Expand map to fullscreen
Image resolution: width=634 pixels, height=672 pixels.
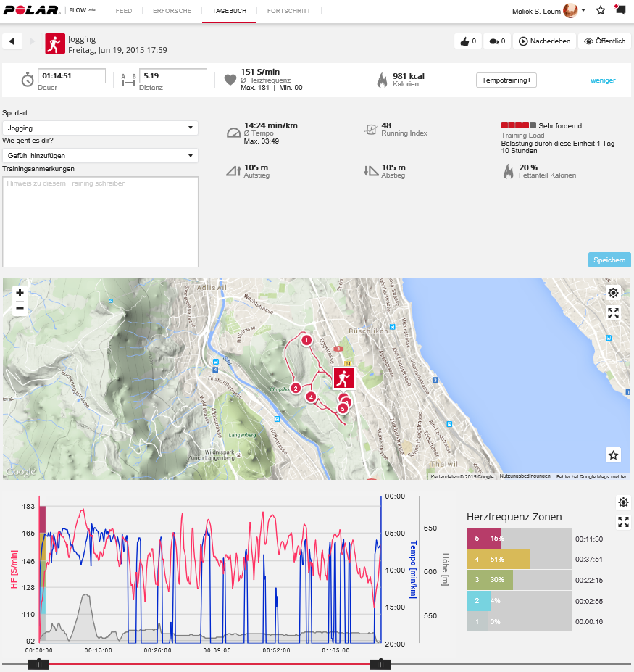(x=614, y=313)
